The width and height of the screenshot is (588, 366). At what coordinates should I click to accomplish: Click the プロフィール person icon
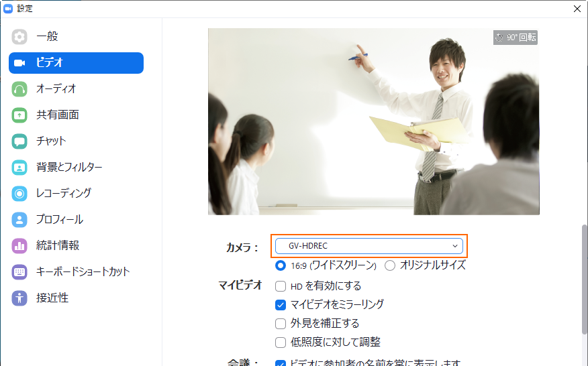[19, 219]
